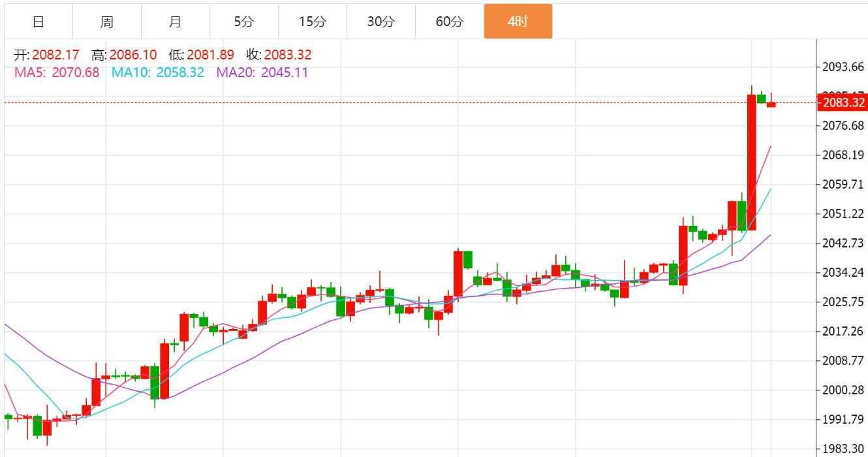
Task: Click axis label 1983.30
Action: coord(843,449)
